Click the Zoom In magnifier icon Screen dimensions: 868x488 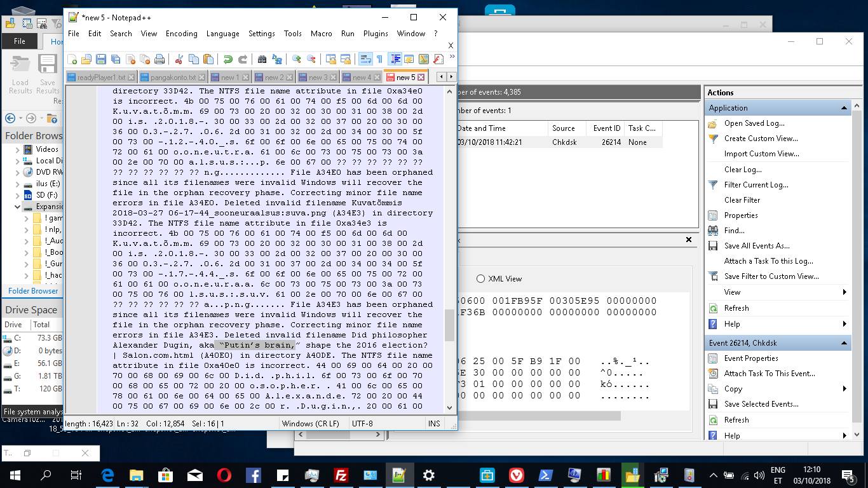coord(296,59)
